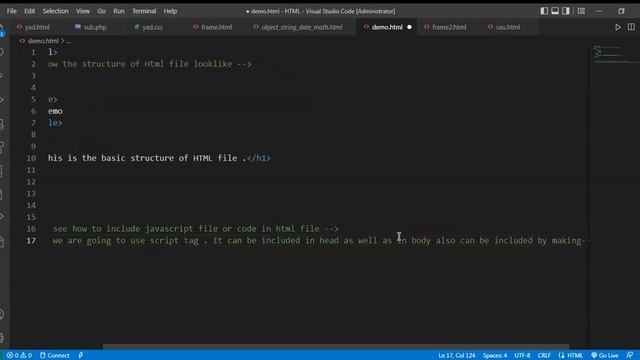Open the Run menu
640x360 pixels.
click(x=119, y=11)
